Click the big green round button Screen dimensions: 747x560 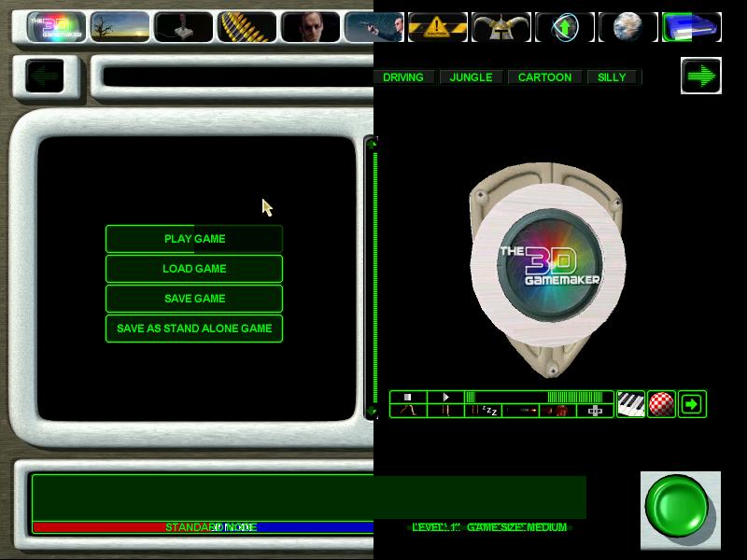pos(677,508)
